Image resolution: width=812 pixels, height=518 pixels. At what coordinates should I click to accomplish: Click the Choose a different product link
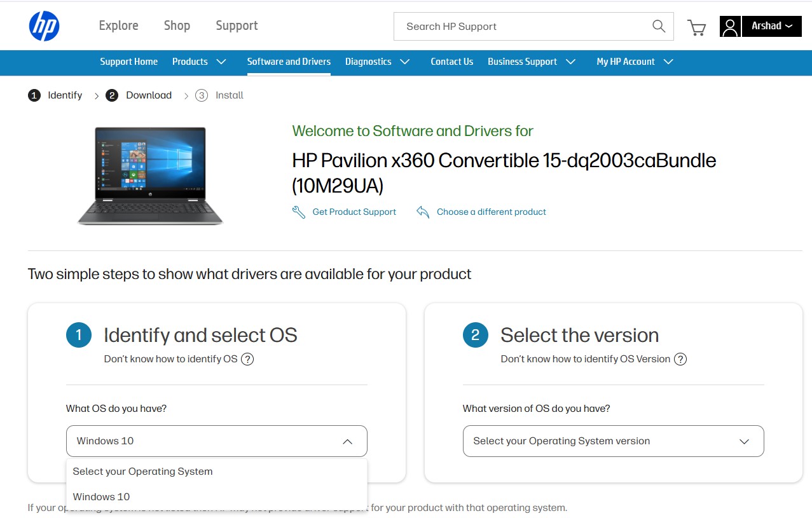(491, 212)
